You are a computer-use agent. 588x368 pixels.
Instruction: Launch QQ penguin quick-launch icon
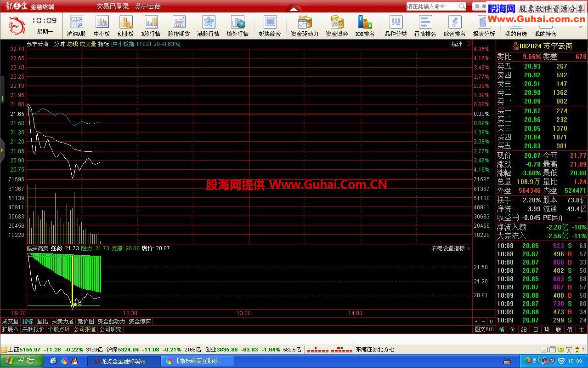(75, 362)
